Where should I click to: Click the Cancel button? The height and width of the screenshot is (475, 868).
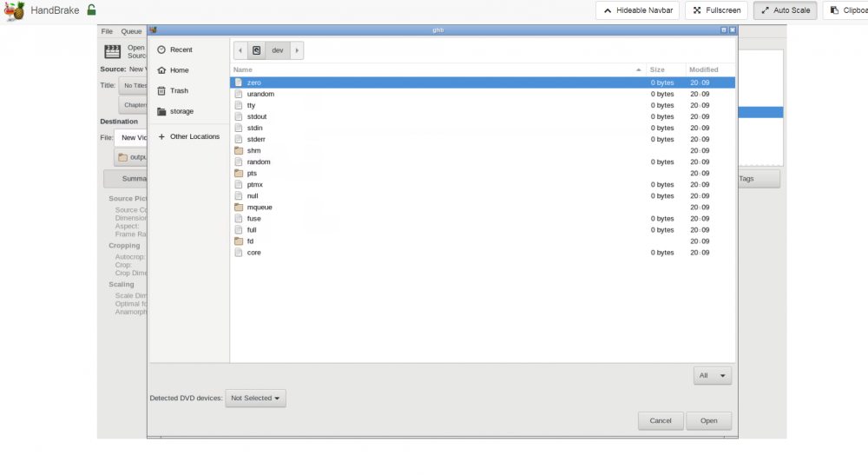point(661,421)
